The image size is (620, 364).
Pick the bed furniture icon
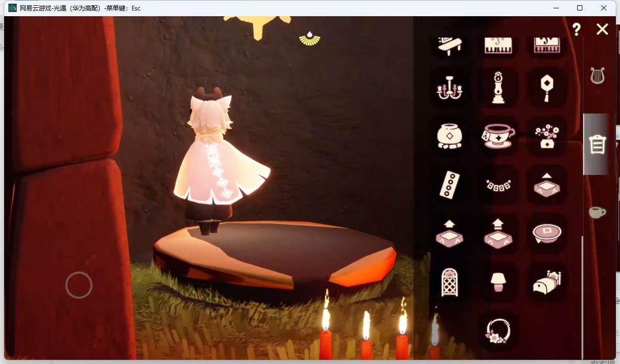(x=547, y=282)
